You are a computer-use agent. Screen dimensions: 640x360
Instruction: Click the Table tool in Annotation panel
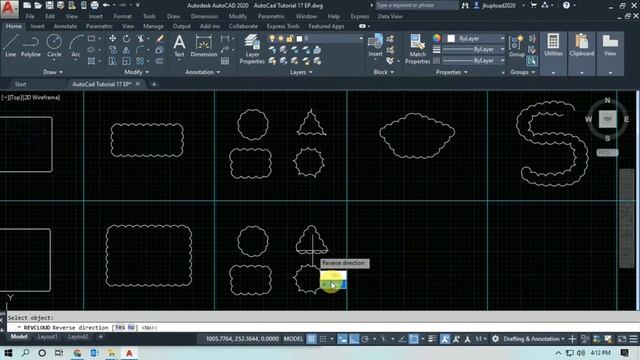225,61
